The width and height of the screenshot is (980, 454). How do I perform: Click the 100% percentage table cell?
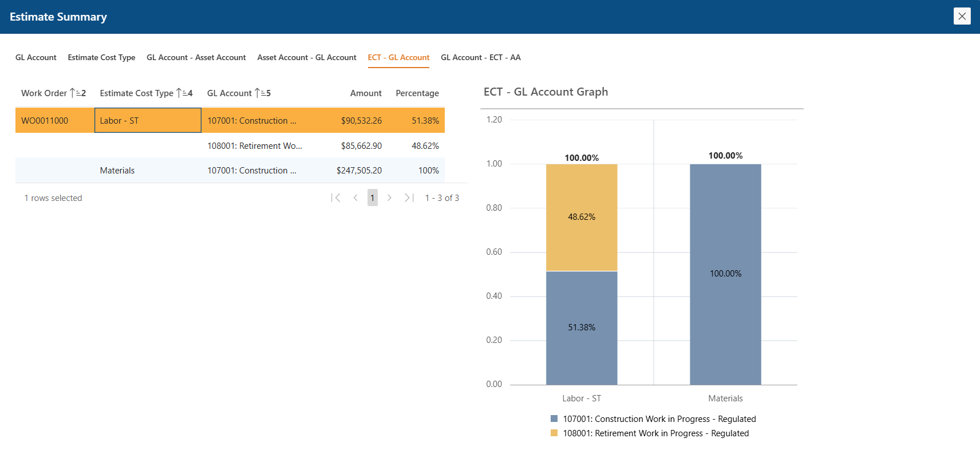pyautogui.click(x=429, y=171)
